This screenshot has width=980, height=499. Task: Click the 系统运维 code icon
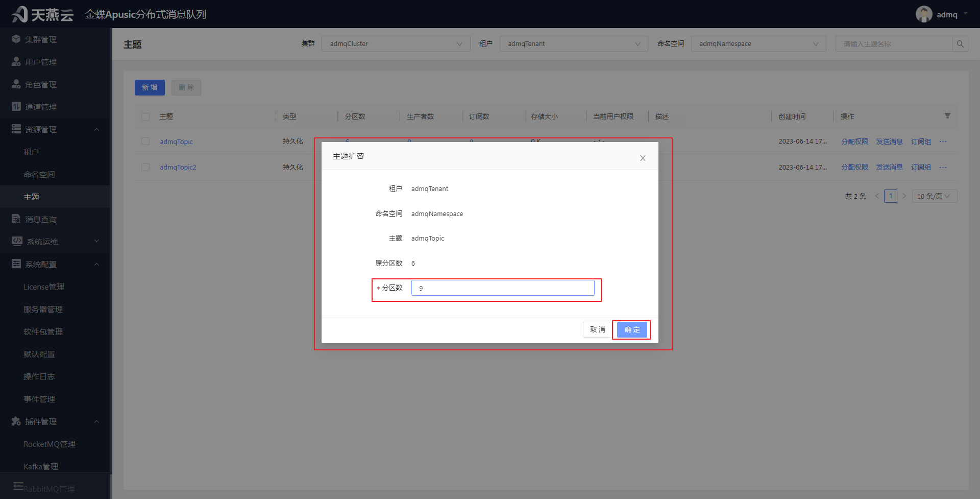pyautogui.click(x=17, y=241)
